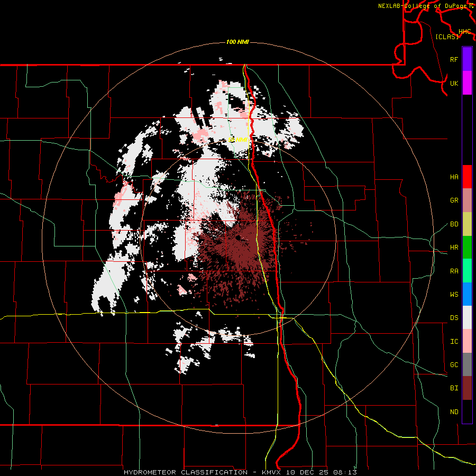Click the GC legend label
476x476 pixels.
(454, 364)
